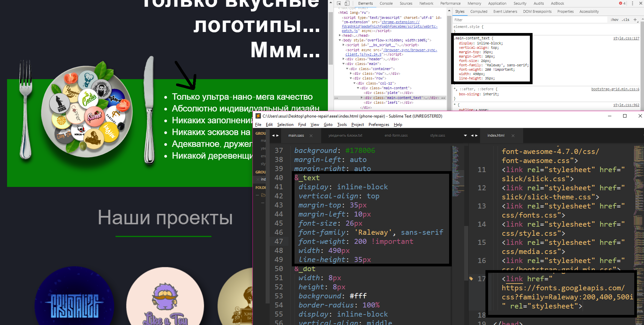Expand the div class header node

[x=343, y=59]
